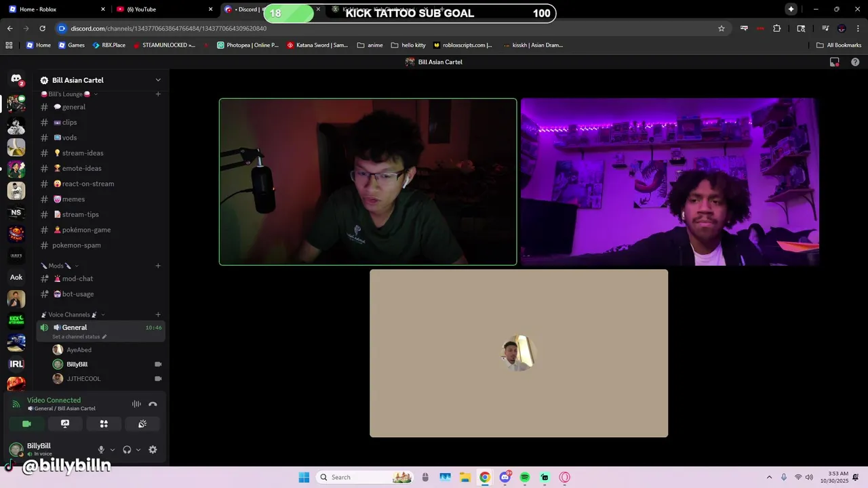Viewport: 868px width, 488px height.
Task: Create a new voice channel
Action: (158, 314)
